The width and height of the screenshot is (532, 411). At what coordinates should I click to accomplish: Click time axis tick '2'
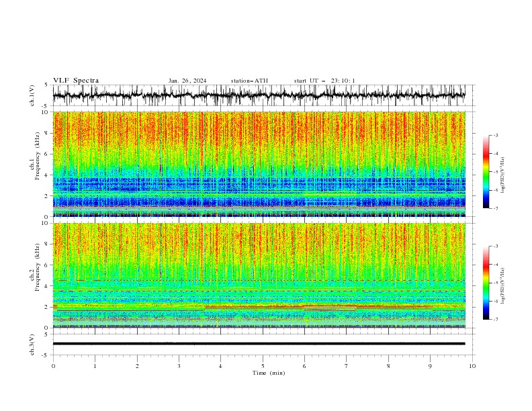coord(137,366)
